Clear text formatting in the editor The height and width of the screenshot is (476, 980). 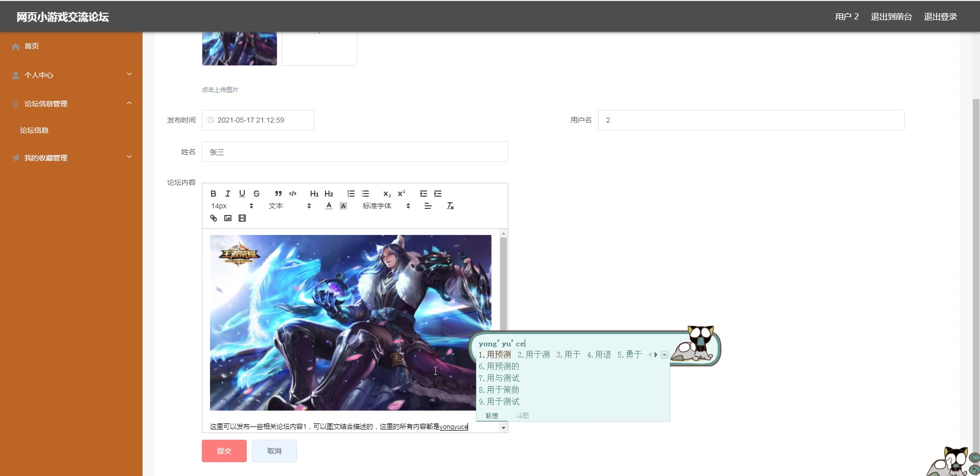tap(450, 206)
